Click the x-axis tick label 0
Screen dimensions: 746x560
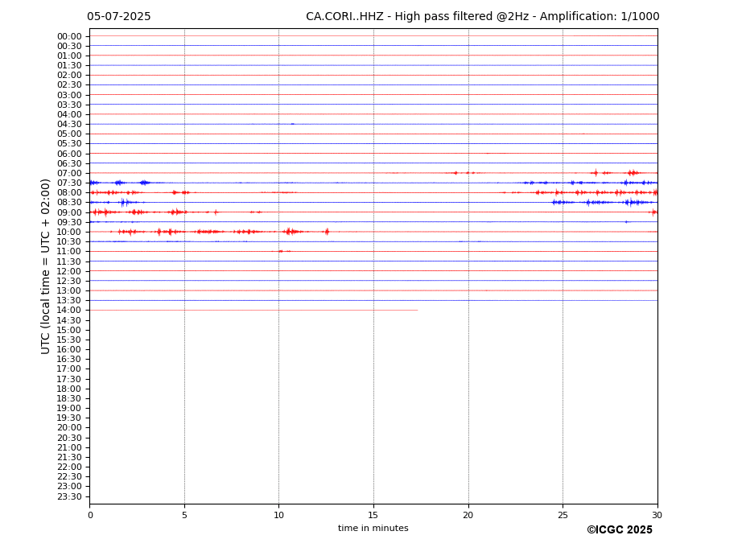[x=90, y=515]
